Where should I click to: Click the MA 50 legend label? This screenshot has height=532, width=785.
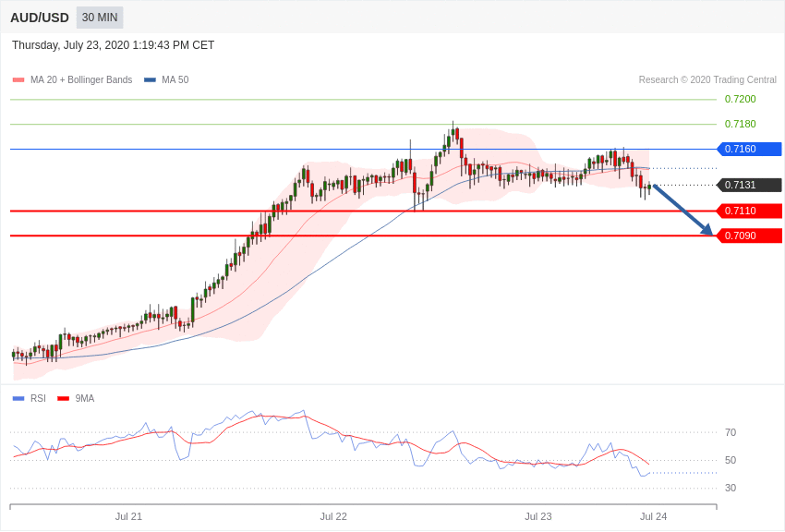[x=175, y=79]
